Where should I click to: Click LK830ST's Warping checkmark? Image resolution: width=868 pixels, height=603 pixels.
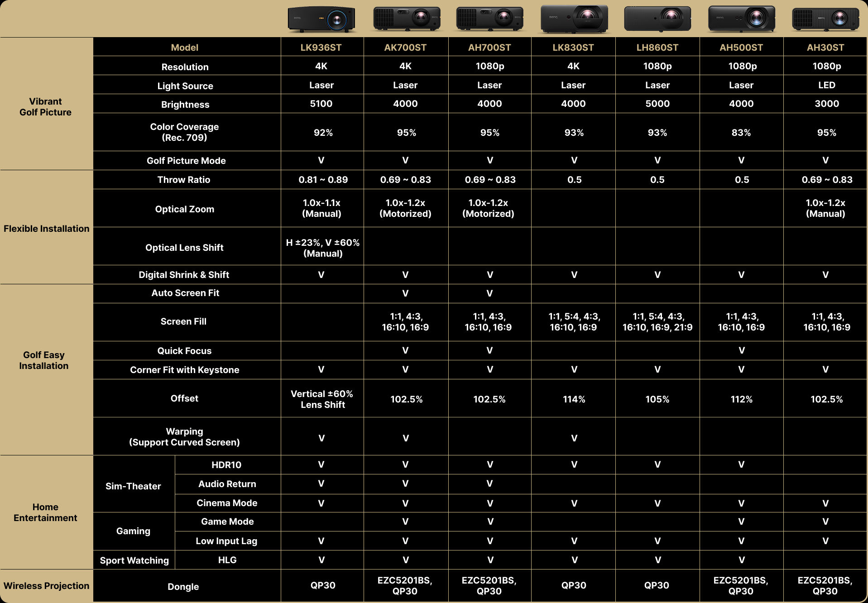574,438
